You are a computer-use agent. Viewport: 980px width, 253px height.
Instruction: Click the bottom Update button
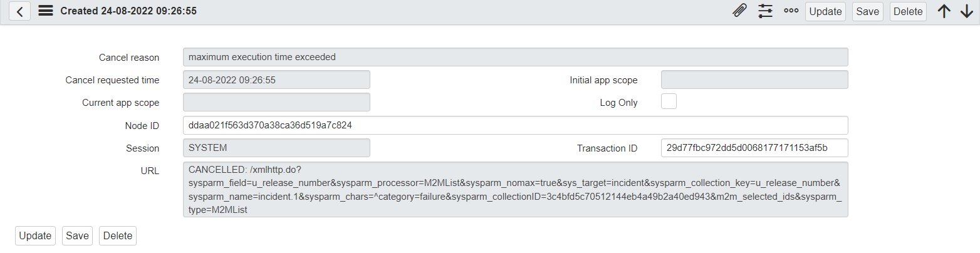(35, 235)
